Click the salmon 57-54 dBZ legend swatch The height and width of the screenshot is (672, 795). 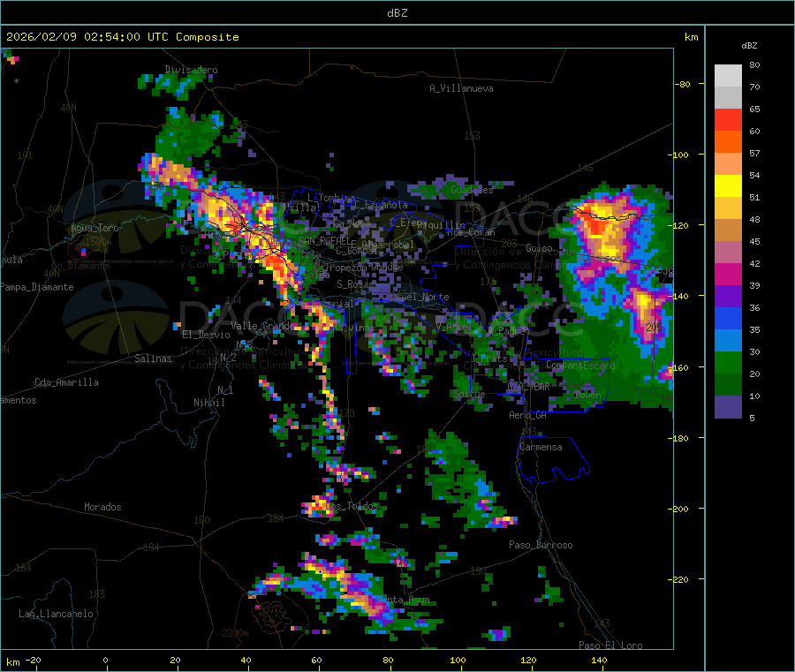[x=728, y=163]
